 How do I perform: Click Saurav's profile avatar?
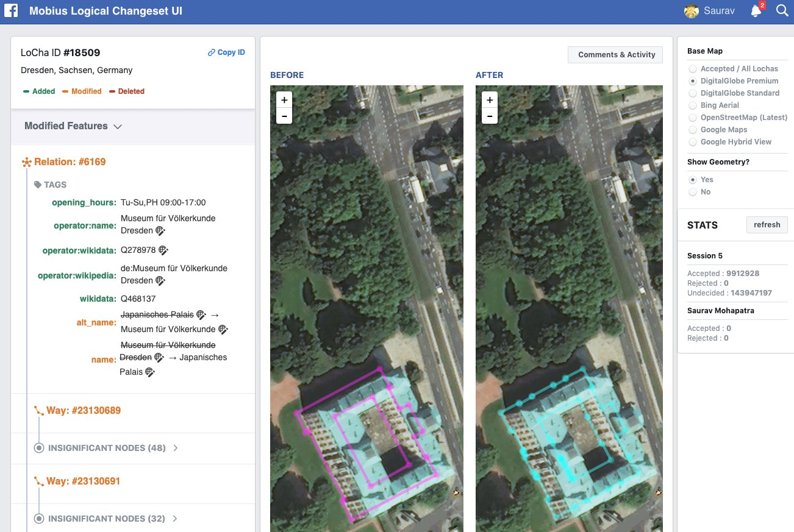click(x=691, y=11)
